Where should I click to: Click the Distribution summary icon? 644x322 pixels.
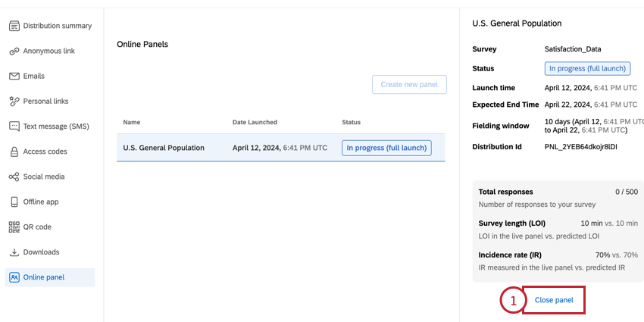(x=14, y=26)
